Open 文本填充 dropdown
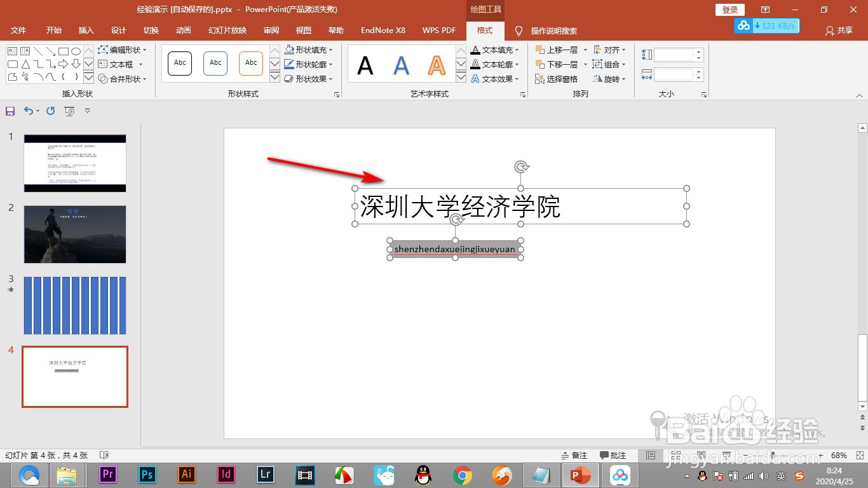Image resolution: width=868 pixels, height=488 pixels. (x=495, y=50)
